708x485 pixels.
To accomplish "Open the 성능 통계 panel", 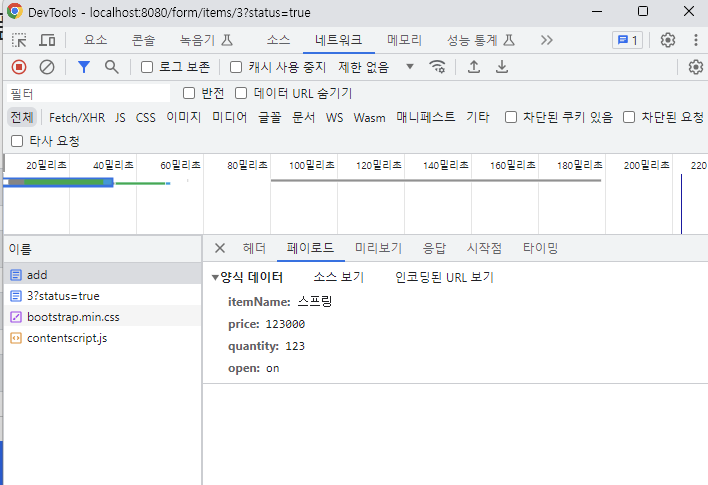I will (x=480, y=40).
